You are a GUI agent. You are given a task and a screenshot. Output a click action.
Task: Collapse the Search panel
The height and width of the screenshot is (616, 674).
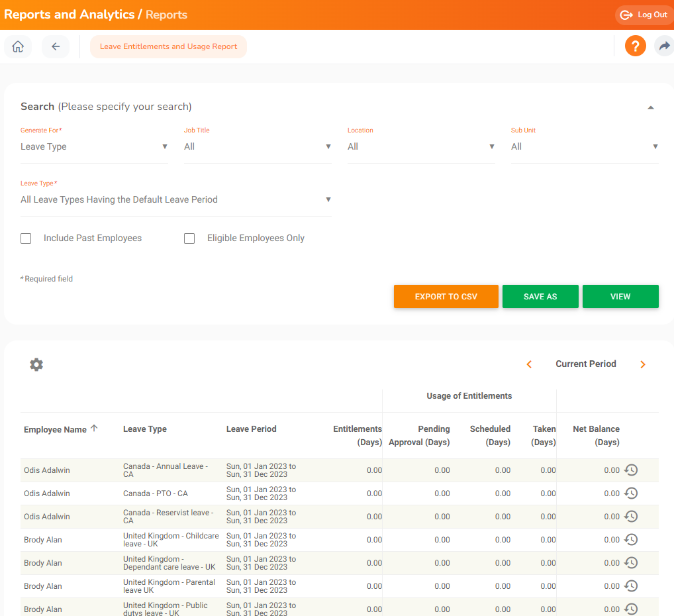tap(651, 107)
